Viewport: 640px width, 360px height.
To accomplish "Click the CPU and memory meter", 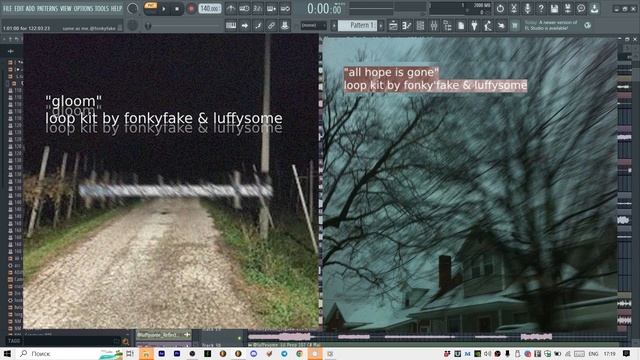I will (460, 9).
